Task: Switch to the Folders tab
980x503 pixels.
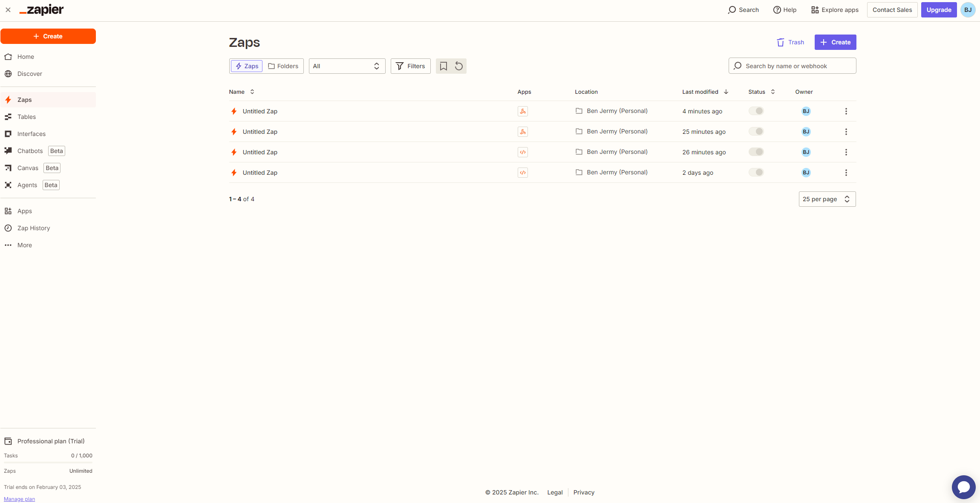Action: 283,66
